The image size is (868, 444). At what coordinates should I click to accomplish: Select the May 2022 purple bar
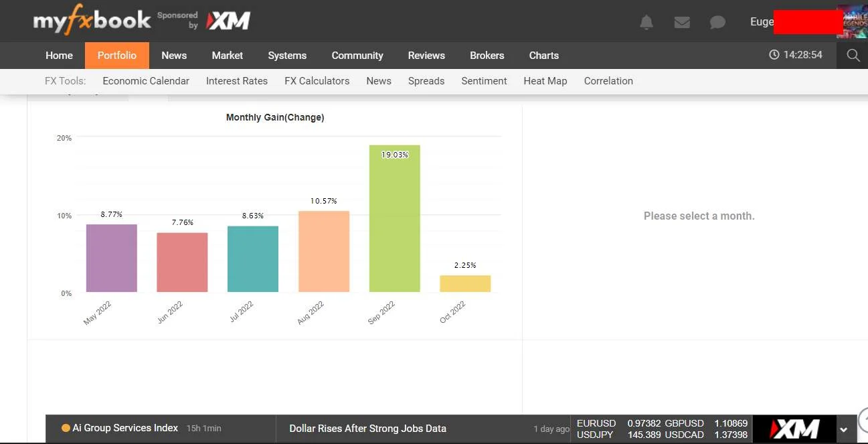112,258
